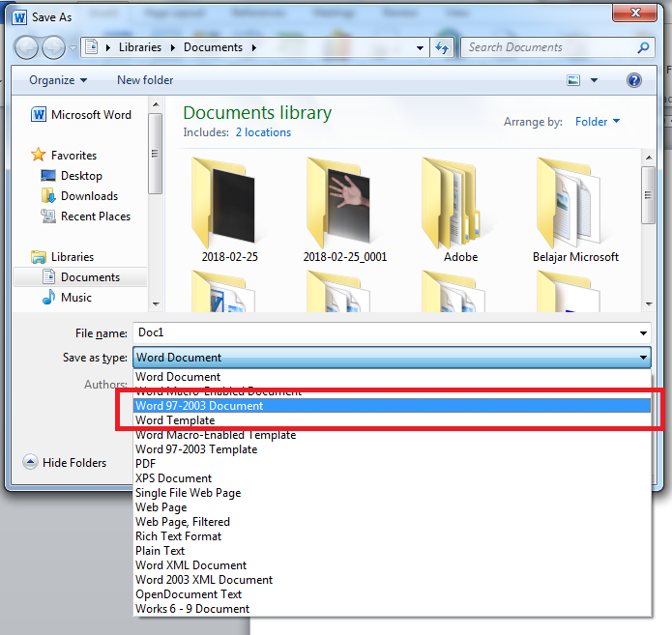Click the Refresh button next to address bar
The height and width of the screenshot is (635, 672).
442,47
